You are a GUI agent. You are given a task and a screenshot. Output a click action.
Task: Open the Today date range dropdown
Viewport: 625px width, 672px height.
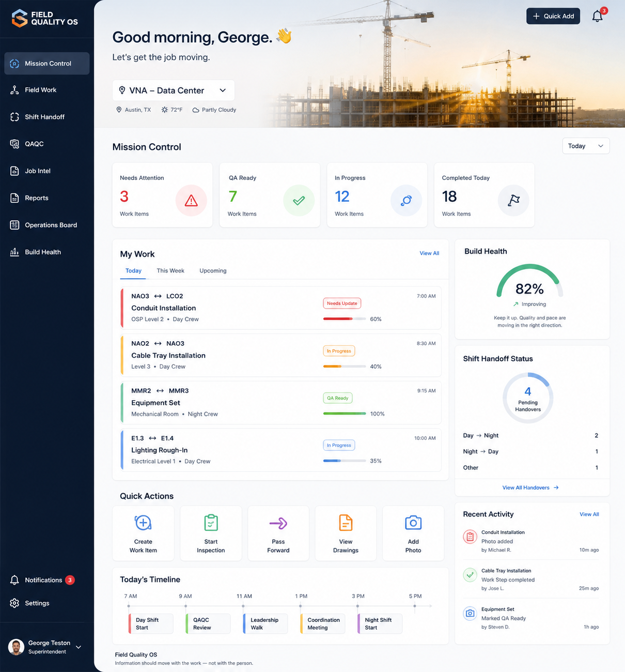coord(586,146)
